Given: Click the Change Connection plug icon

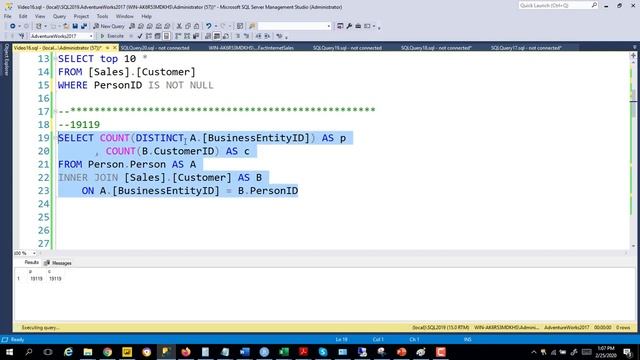Looking at the screenshot, I should click(x=22, y=36).
